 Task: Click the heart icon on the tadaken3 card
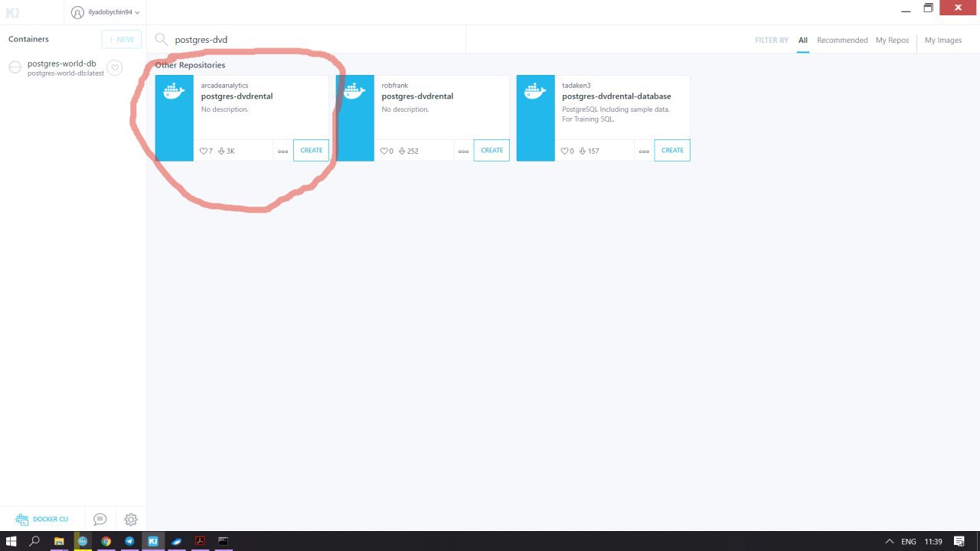pyautogui.click(x=565, y=151)
